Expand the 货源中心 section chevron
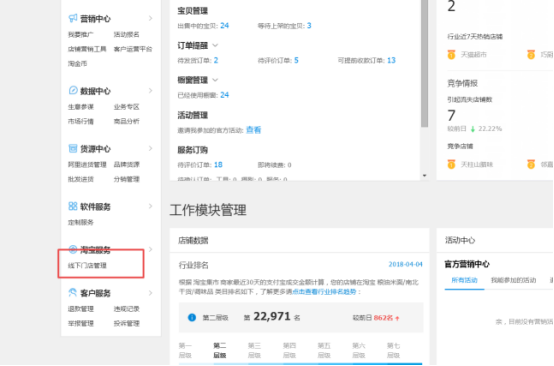Viewport: 554px width, 366px height. tap(151, 148)
